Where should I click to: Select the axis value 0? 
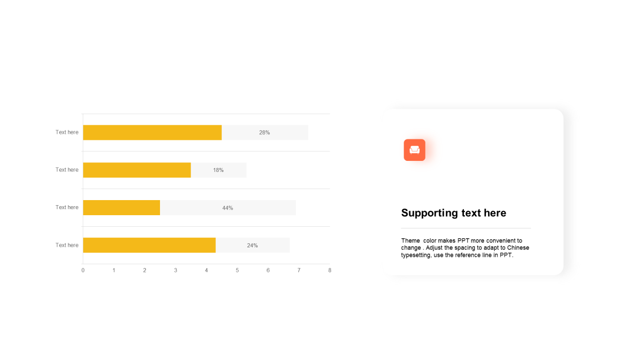[x=83, y=270]
